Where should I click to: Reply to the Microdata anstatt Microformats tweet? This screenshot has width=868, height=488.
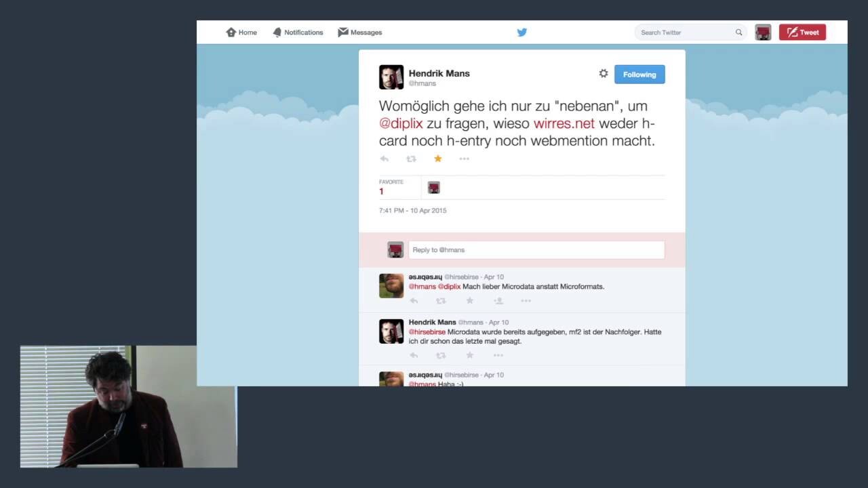pyautogui.click(x=414, y=301)
